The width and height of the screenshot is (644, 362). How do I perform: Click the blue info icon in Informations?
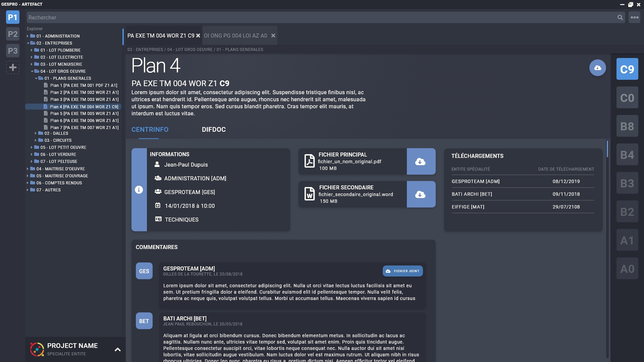[139, 190]
